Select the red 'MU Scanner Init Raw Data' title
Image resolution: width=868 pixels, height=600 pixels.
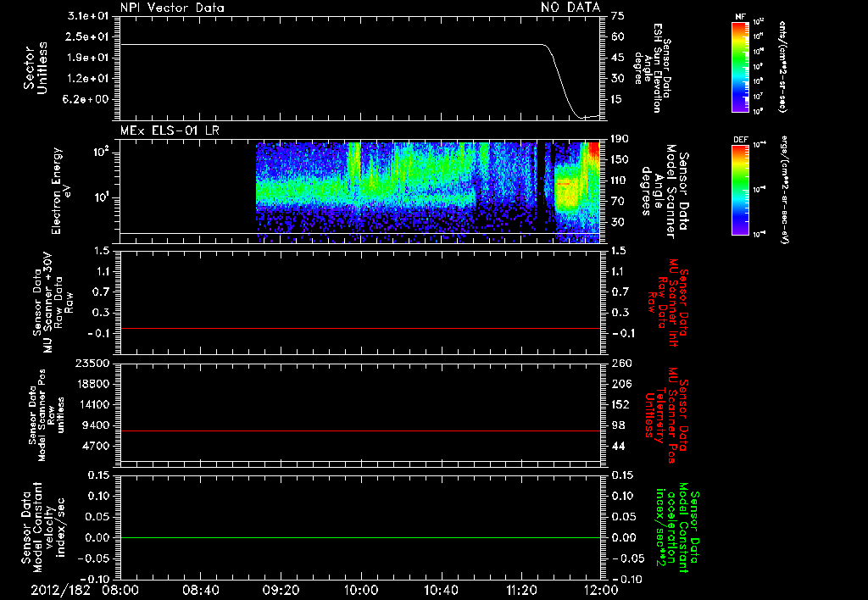click(x=666, y=303)
